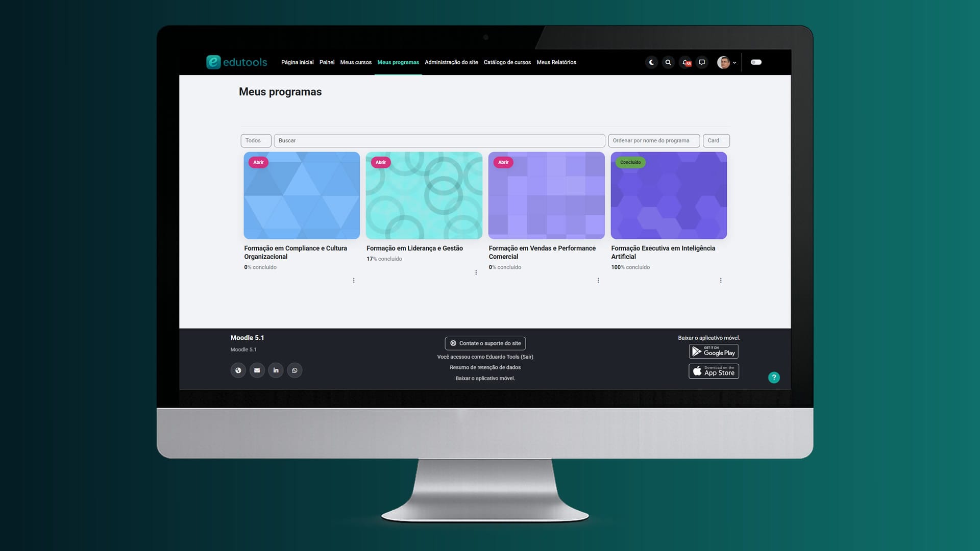Screen dimensions: 980x551
Task: Open WhatsApp icon in footer
Action: point(295,370)
